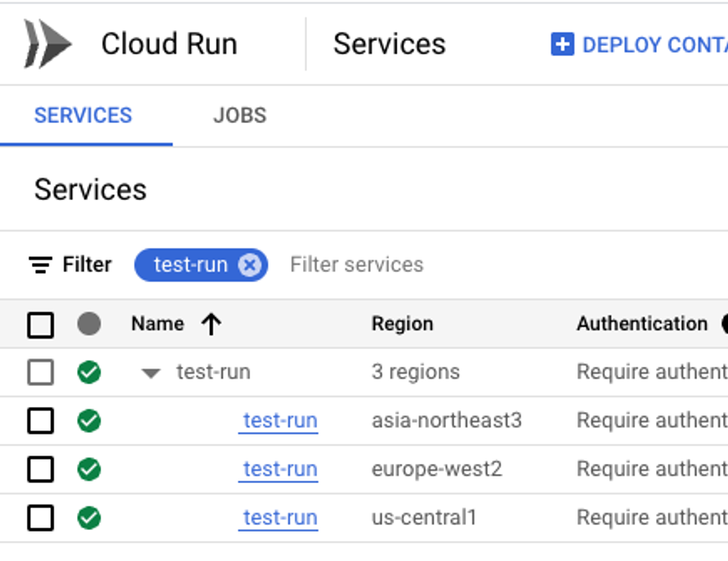Click the Name column header
The image size is (728, 561).
158,324
